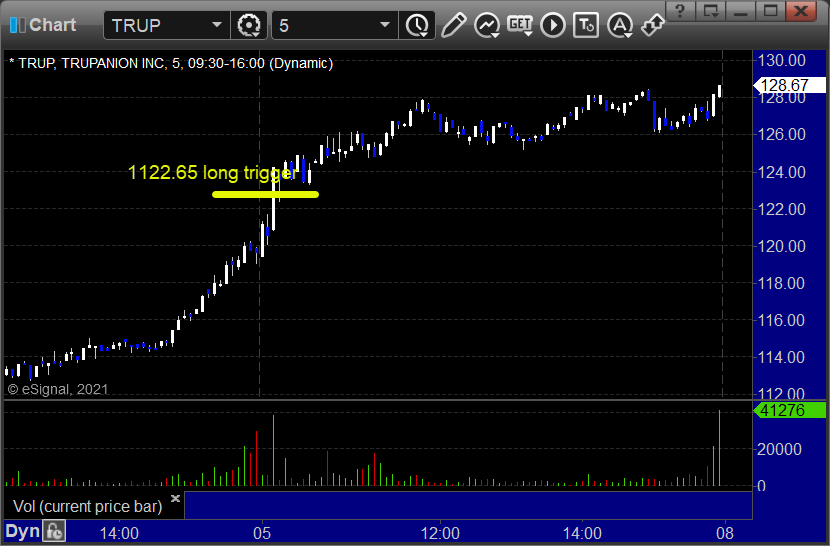Maximize the Chart window
The image size is (830, 546).
pyautogui.click(x=770, y=11)
